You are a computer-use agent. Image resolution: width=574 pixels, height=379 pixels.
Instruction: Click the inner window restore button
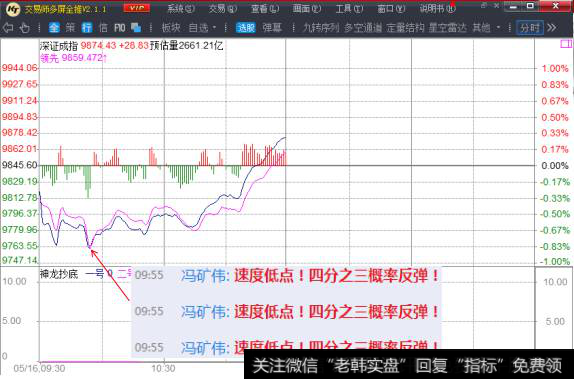[485, 5]
